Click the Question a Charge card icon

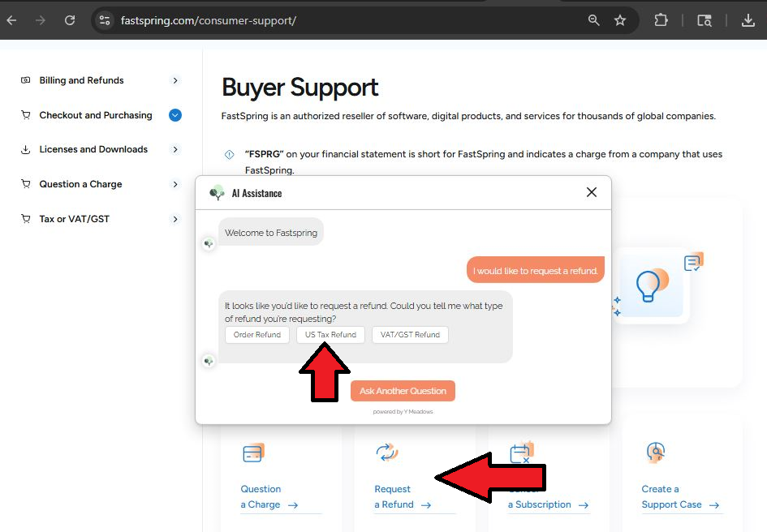point(254,453)
